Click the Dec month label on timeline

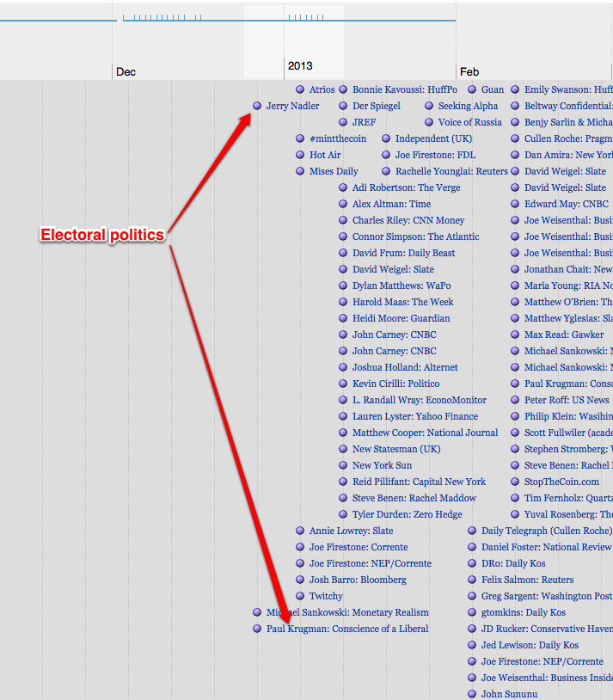pos(126,72)
